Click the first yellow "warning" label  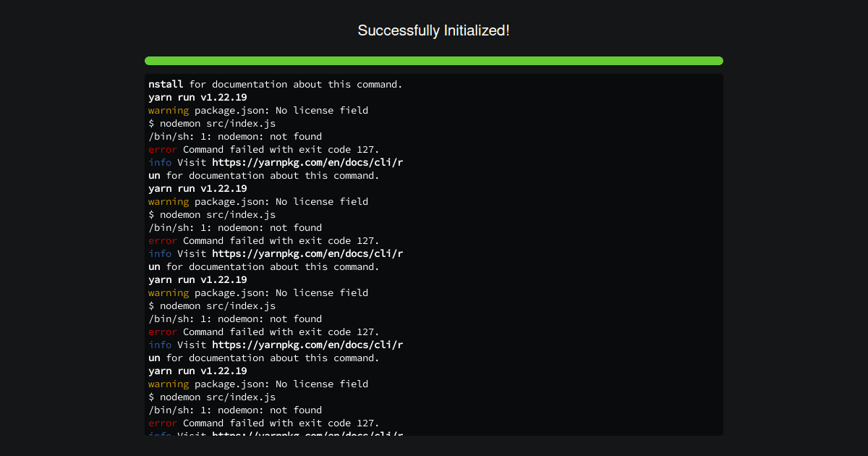169,111
